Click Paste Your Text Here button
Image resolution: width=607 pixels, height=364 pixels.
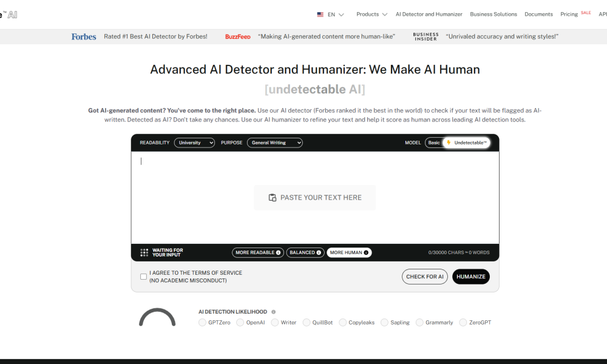click(314, 198)
